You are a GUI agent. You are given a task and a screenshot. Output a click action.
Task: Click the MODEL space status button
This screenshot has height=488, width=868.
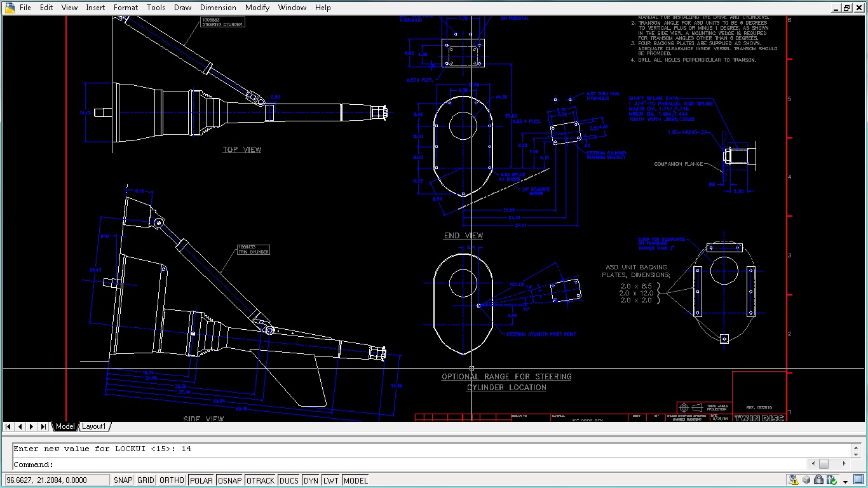355,480
